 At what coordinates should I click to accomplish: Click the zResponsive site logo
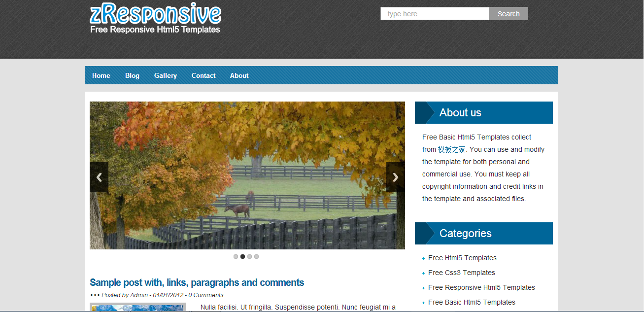click(155, 14)
